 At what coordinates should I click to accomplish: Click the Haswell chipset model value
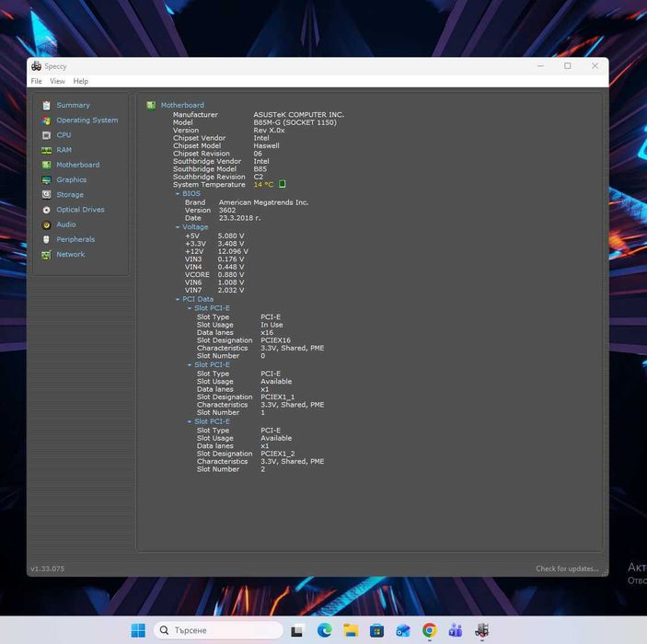[x=266, y=145]
